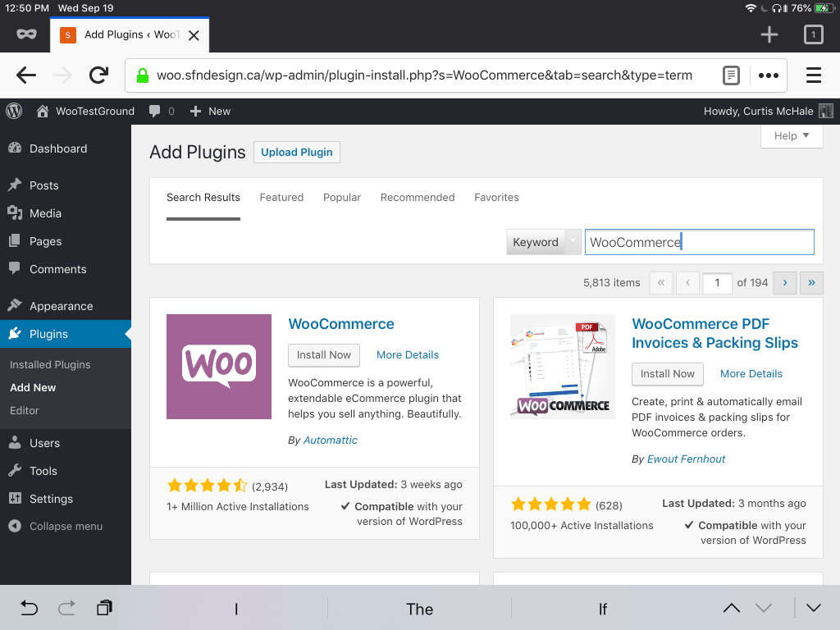
Task: Open the Automattic author link
Action: (330, 441)
